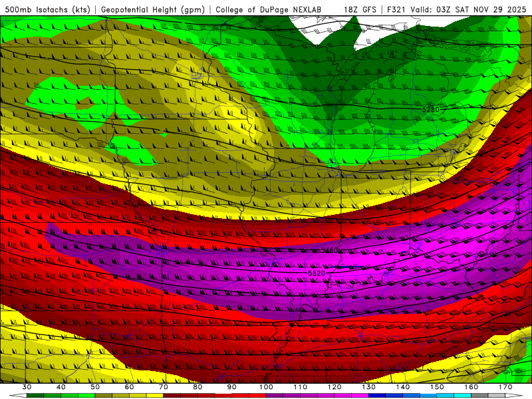Click the 50 value on the color scale

click(95, 387)
